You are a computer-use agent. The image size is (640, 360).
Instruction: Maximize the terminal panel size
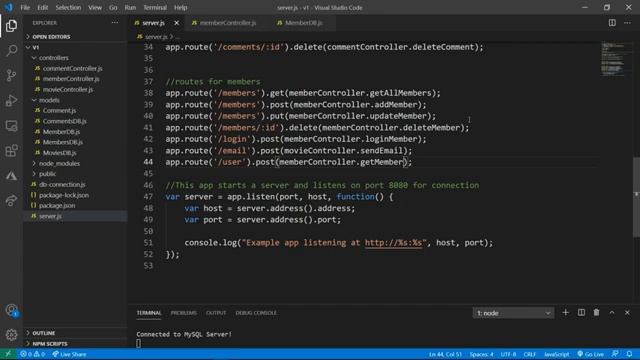(x=612, y=313)
